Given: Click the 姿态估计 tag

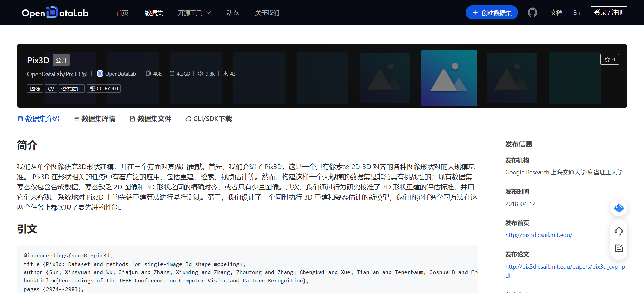Looking at the screenshot, I should click(72, 89).
